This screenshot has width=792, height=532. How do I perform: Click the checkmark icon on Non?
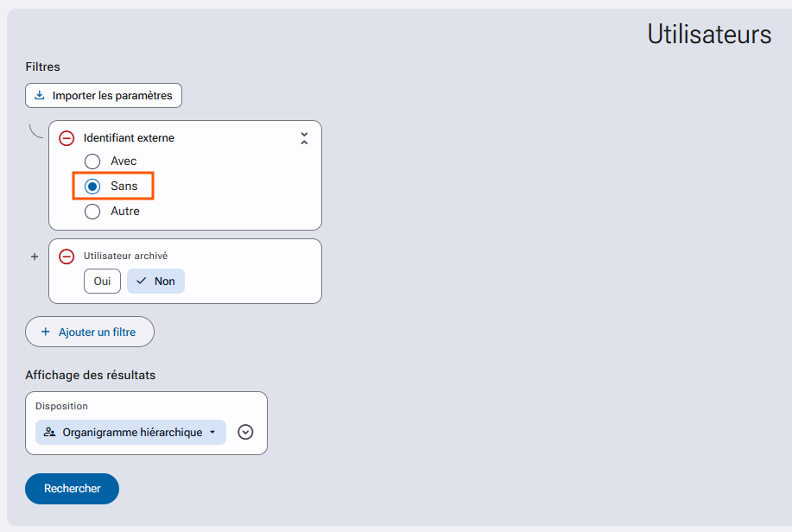(142, 281)
